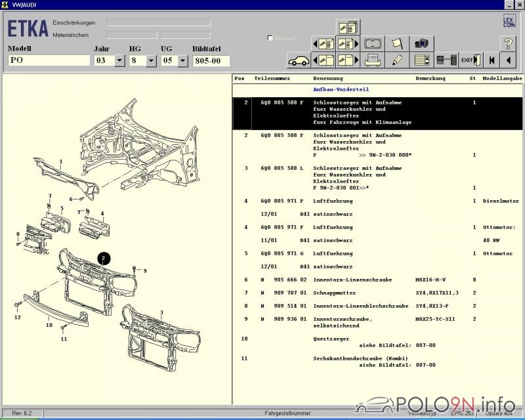Click the car vehicle selection icon

(x=299, y=60)
